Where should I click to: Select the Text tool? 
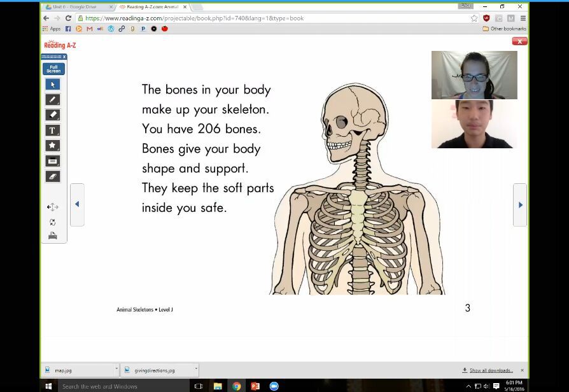[53, 130]
